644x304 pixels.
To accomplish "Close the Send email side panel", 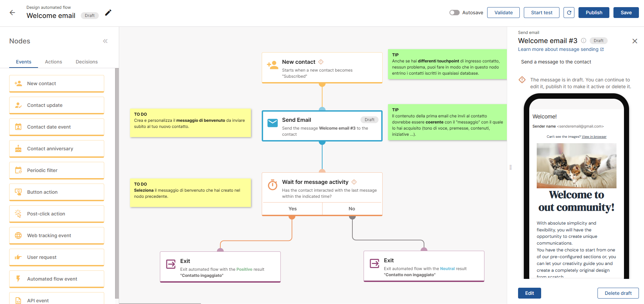I will click(x=634, y=41).
